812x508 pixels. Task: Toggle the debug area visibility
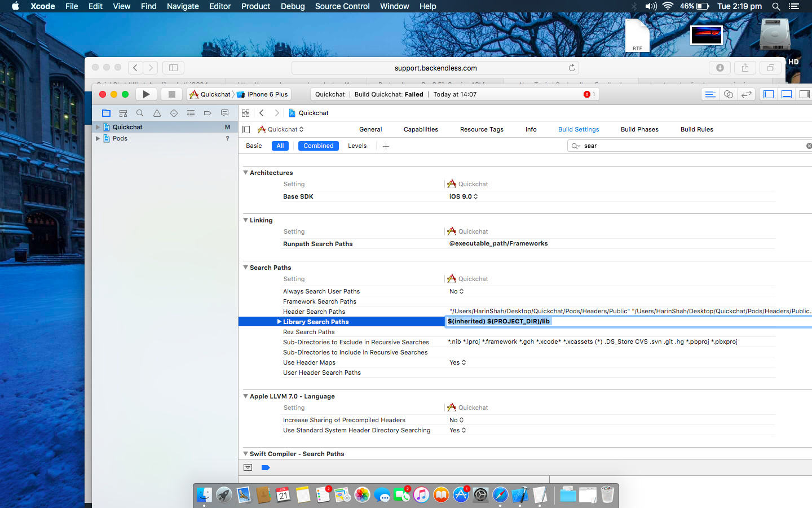[x=787, y=94]
